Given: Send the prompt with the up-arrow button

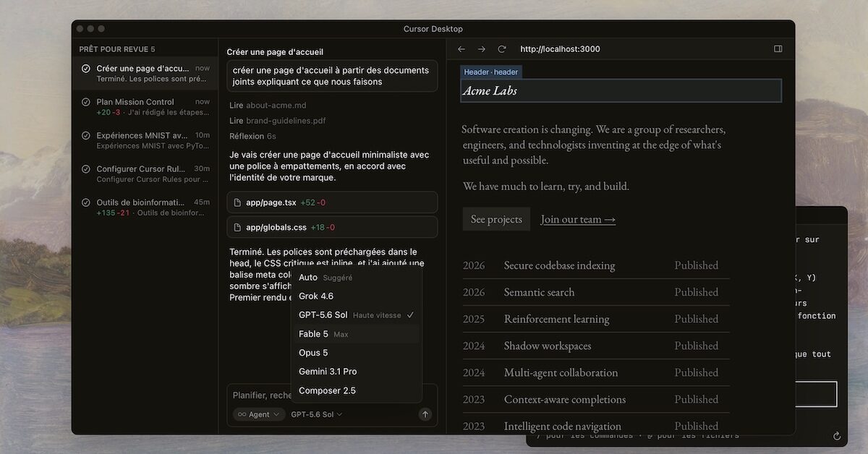Looking at the screenshot, I should click(x=425, y=414).
